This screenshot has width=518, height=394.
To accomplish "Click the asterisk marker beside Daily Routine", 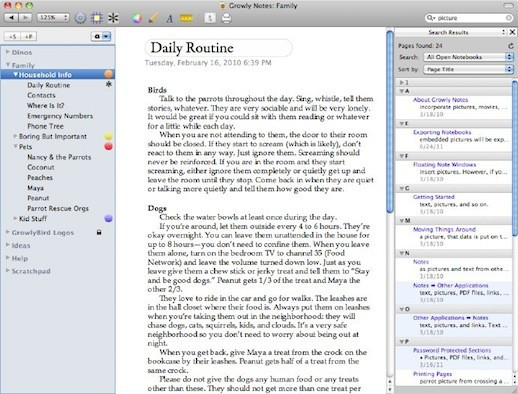I will tap(108, 84).
